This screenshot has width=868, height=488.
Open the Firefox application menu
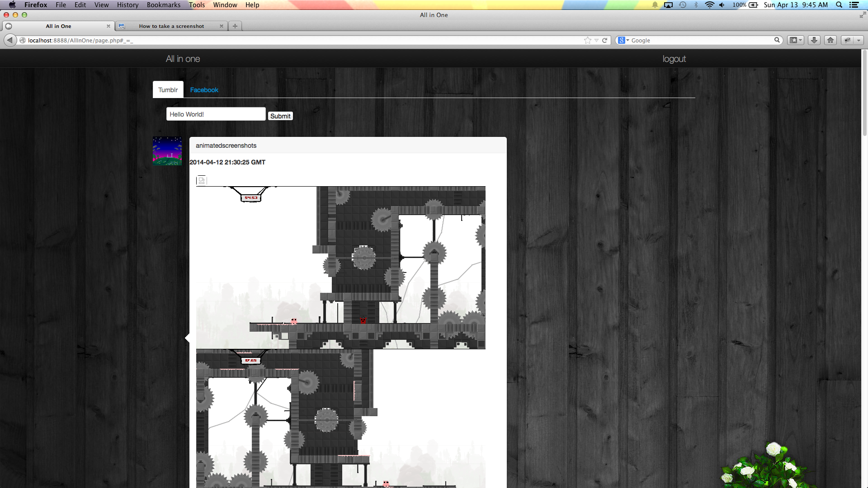(x=36, y=5)
